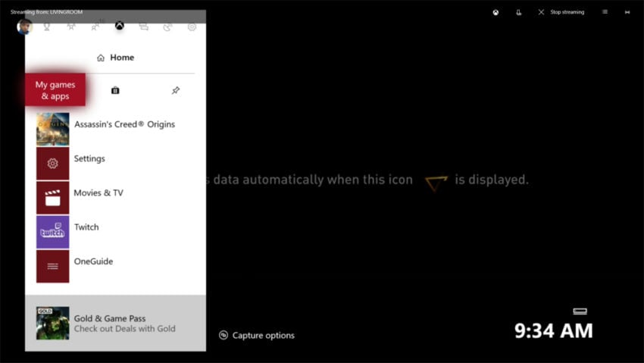Click the Gold & Game Pass thumbnail
Image resolution: width=644 pixels, height=363 pixels.
tap(52, 323)
